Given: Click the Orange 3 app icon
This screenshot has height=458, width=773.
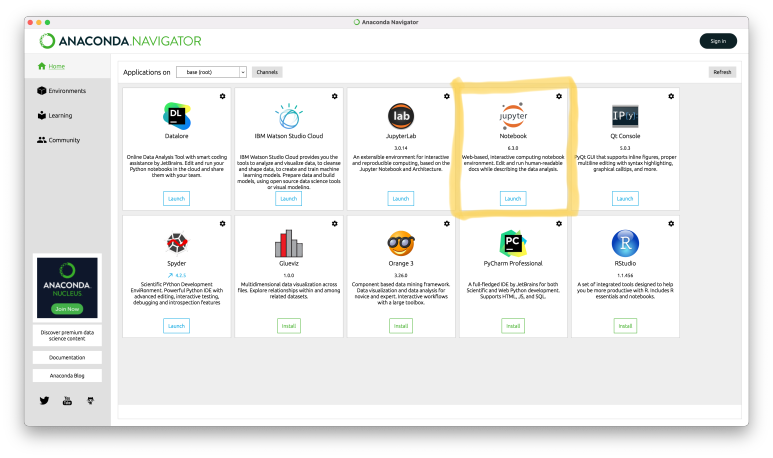Looking at the screenshot, I should pos(401,243).
